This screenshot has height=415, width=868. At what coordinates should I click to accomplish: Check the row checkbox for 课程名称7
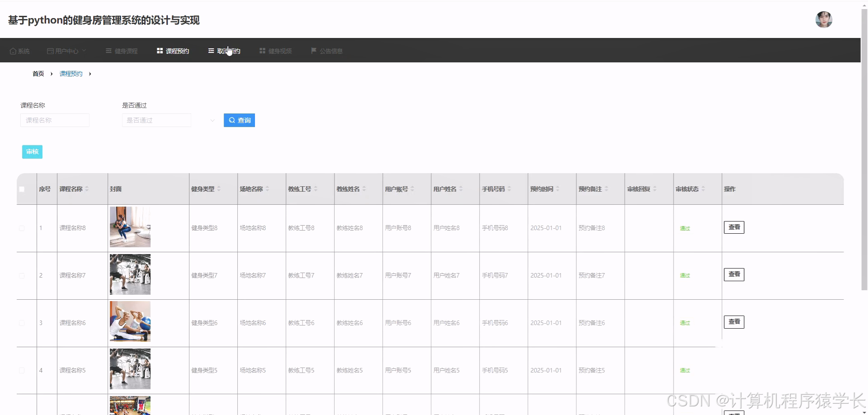pos(22,276)
